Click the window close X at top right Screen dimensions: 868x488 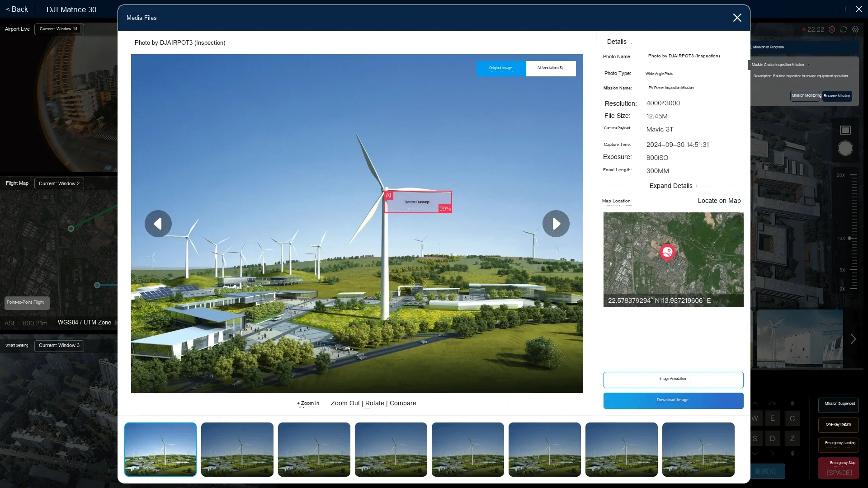[x=859, y=9]
